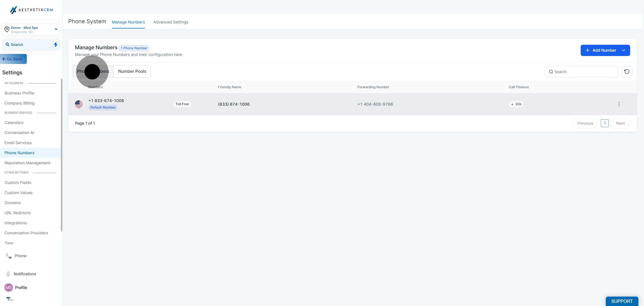This screenshot has height=306, width=644.
Task: Select the Manage Numbers tab
Action: 128,22
